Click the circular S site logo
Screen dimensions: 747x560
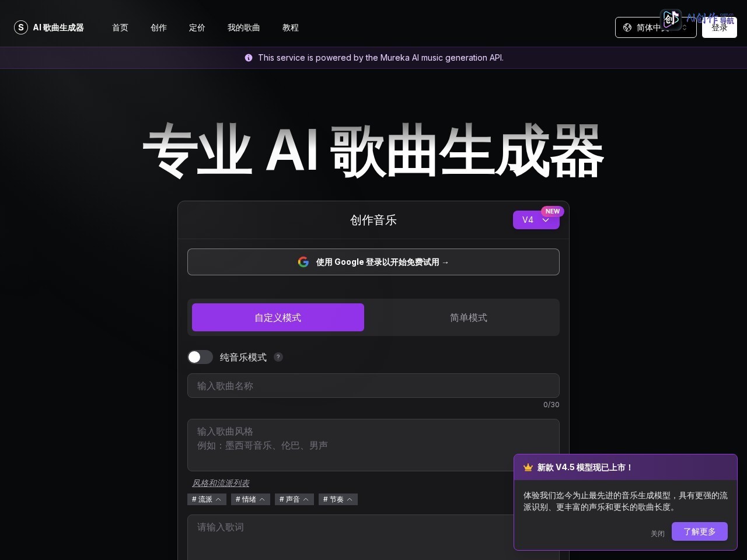[x=21, y=27]
